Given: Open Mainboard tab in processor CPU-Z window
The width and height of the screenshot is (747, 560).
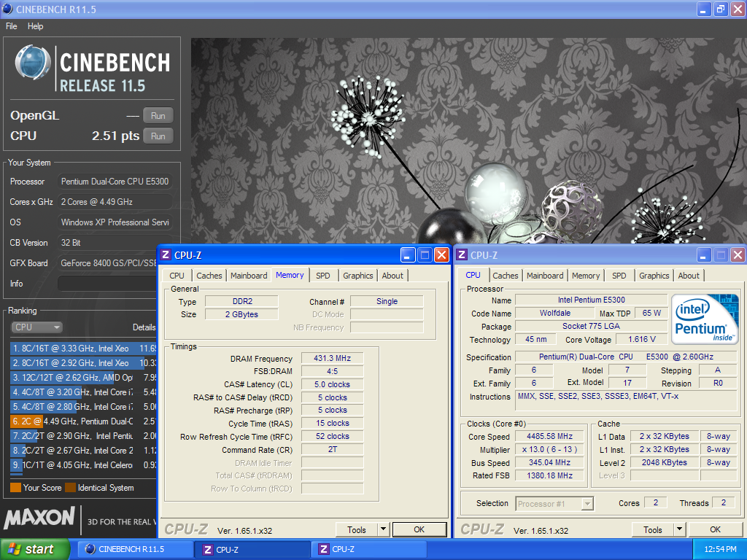Looking at the screenshot, I should coord(545,276).
